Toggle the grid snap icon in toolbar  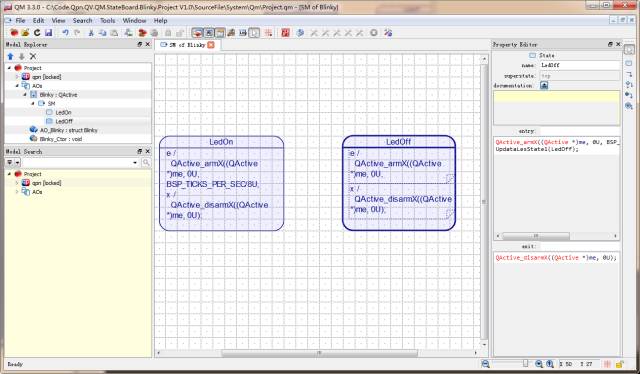(x=269, y=33)
